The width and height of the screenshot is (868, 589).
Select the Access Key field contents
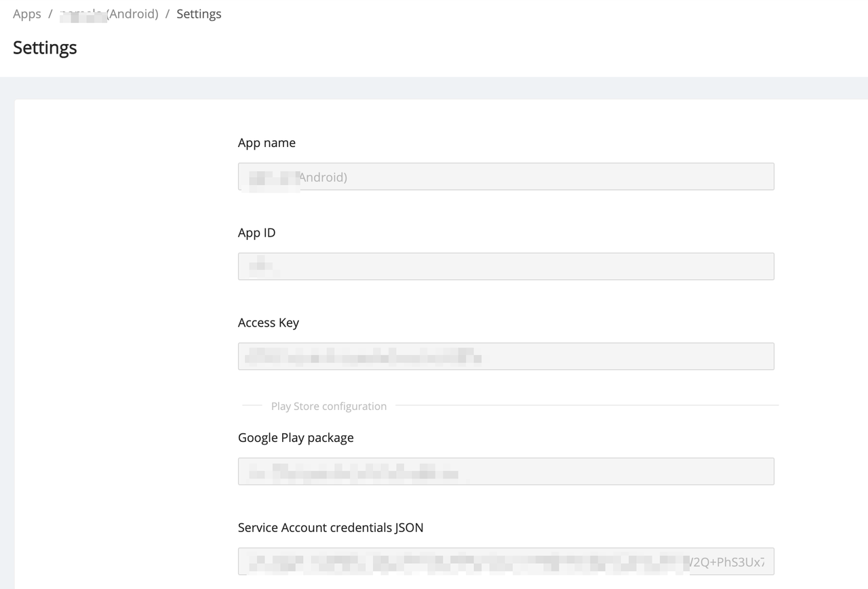click(505, 356)
